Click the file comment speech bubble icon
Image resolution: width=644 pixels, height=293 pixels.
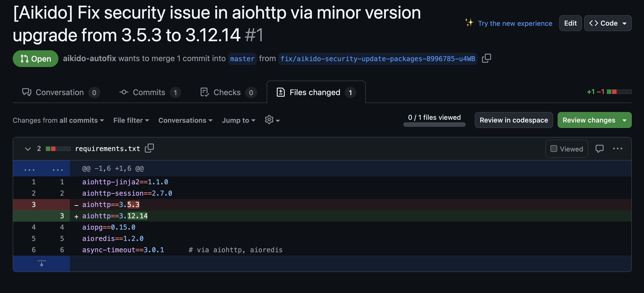pyautogui.click(x=599, y=149)
